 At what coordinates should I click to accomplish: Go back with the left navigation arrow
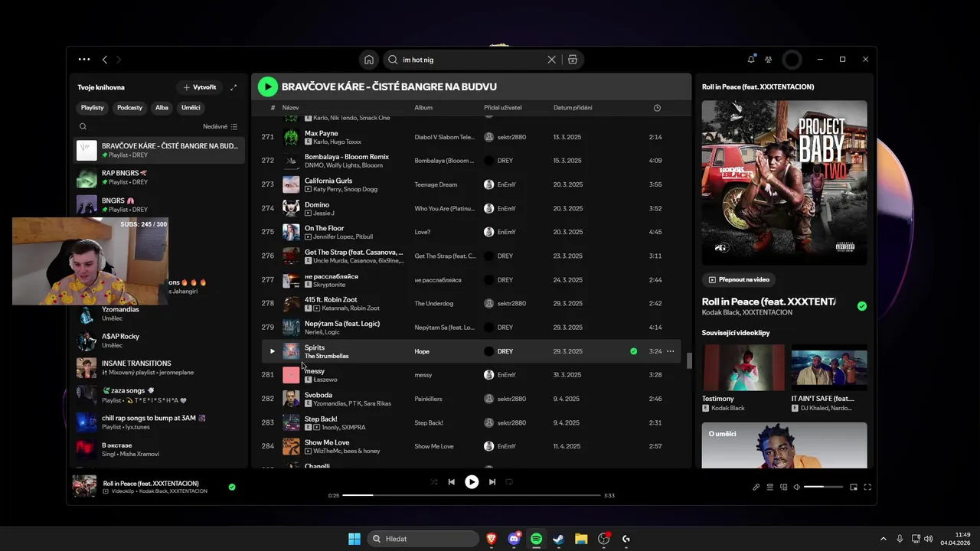click(105, 59)
